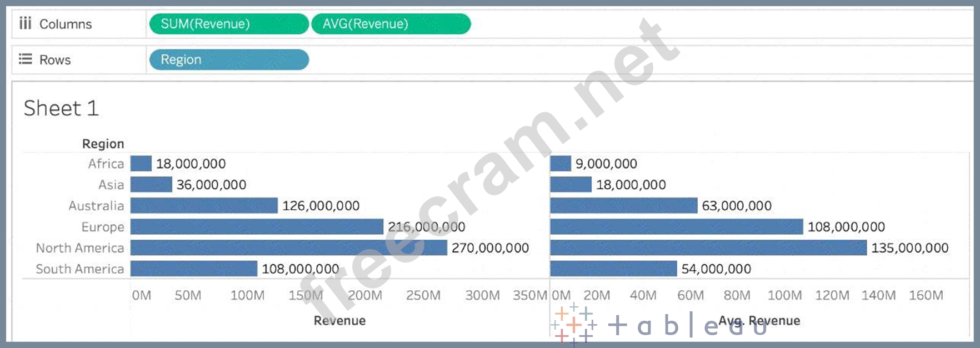The height and width of the screenshot is (348, 980).
Task: Select the South America row label
Action: click(x=80, y=269)
